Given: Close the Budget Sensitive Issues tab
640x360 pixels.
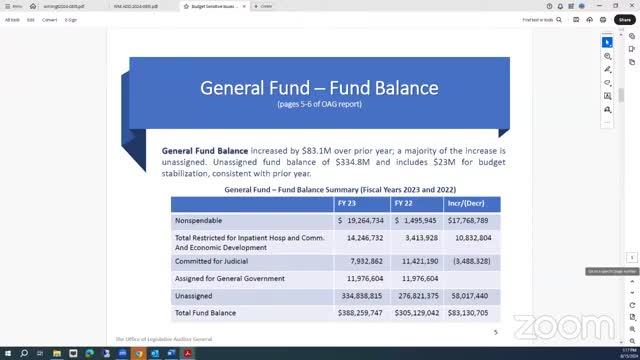Looking at the screenshot, I should pos(244,6).
